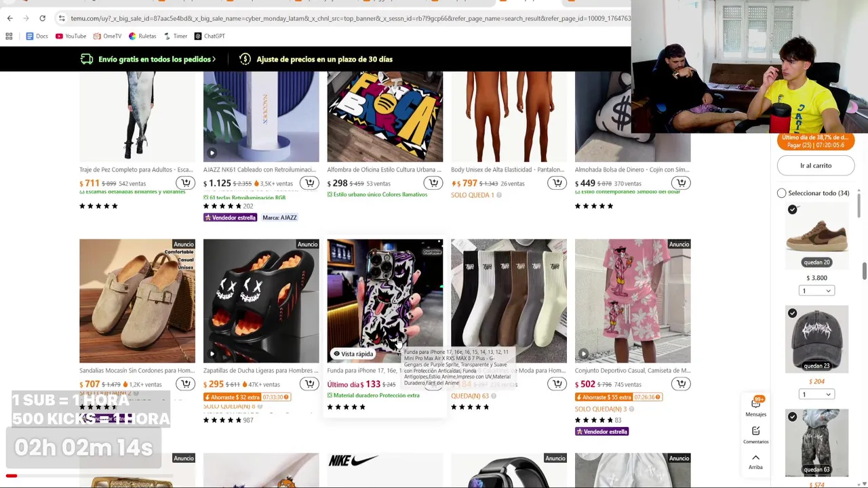The height and width of the screenshot is (488, 868).
Task: Uncheck the brown sneaker cart item
Action: click(792, 209)
